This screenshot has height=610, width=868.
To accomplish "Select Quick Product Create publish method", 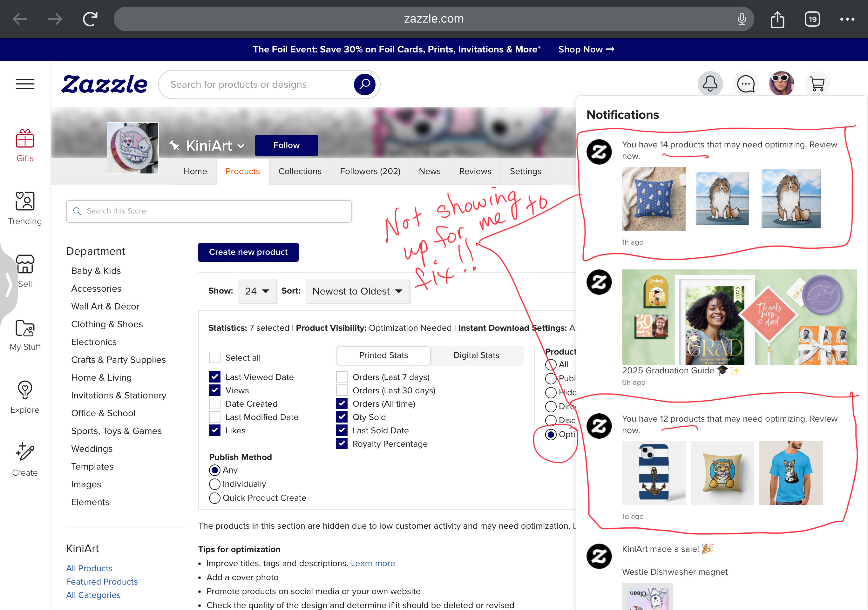I will coord(214,498).
